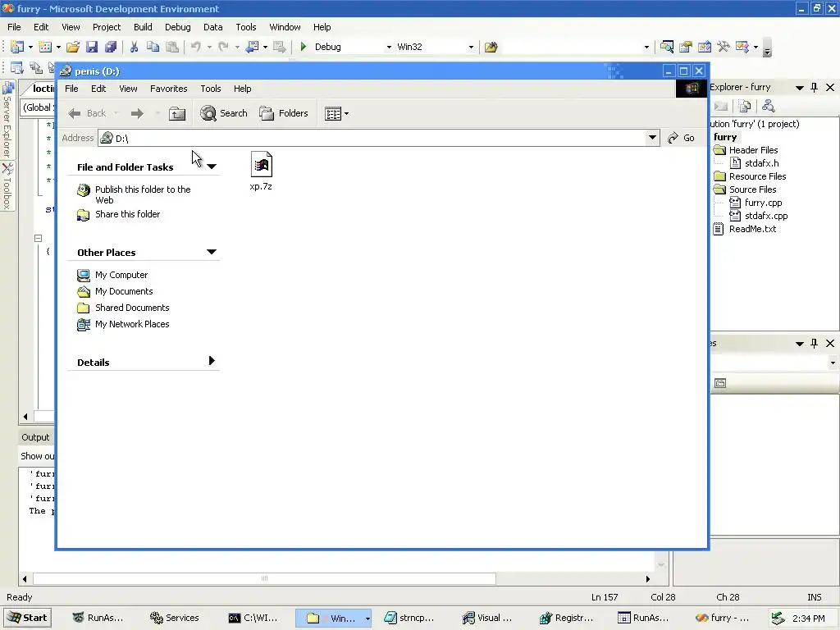Select Resource Files folder in tree
The image size is (840, 630).
click(x=751, y=176)
